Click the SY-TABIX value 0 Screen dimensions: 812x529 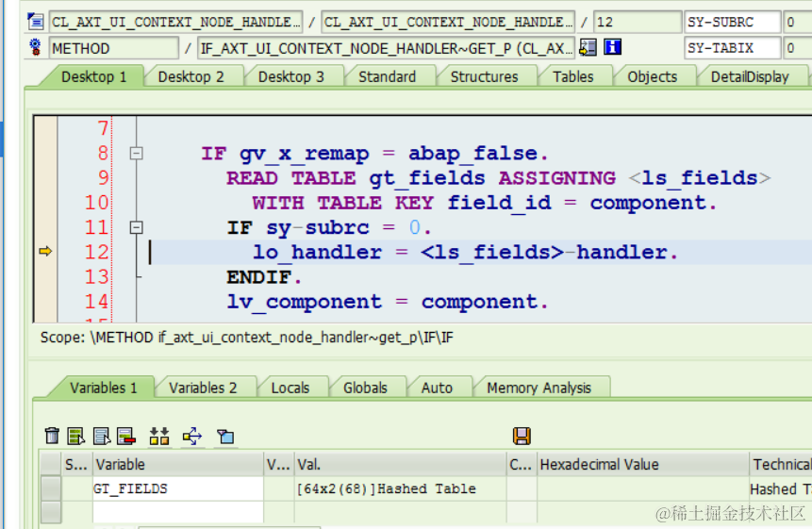click(x=798, y=48)
